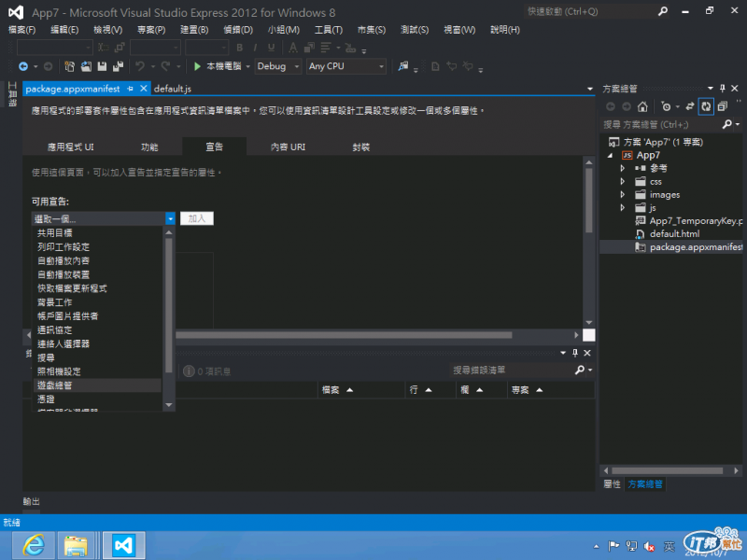This screenshot has height=560, width=747.
Task: Open File Explorer from the taskbar
Action: click(76, 546)
